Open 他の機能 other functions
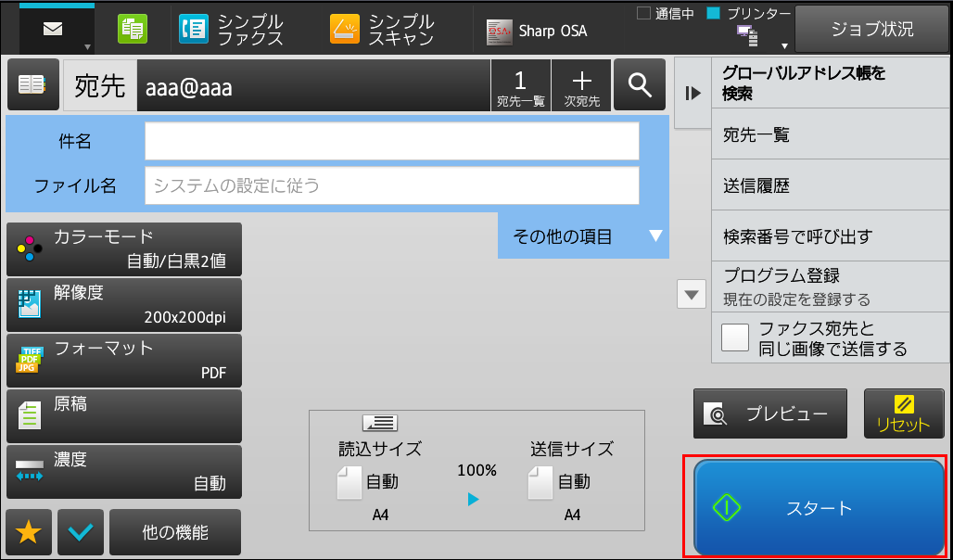The image size is (953, 560). (x=175, y=532)
